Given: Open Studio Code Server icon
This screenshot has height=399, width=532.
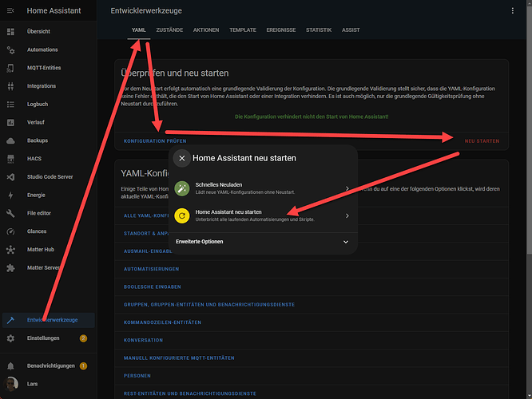Looking at the screenshot, I should point(10,177).
